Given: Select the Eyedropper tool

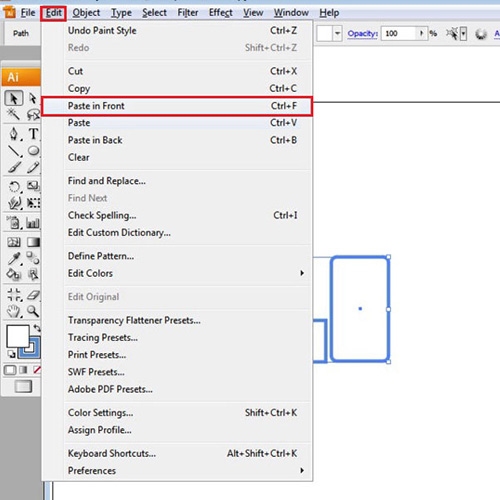Looking at the screenshot, I should [14, 258].
